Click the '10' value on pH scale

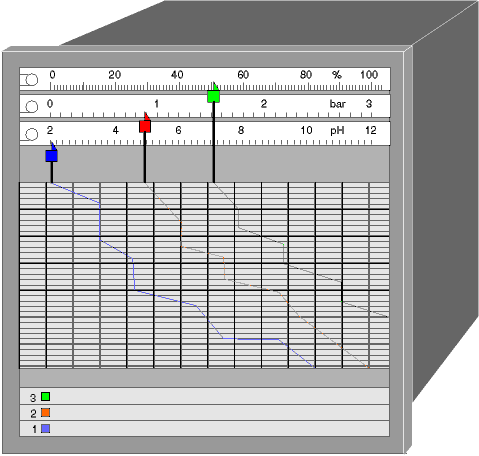click(x=306, y=130)
